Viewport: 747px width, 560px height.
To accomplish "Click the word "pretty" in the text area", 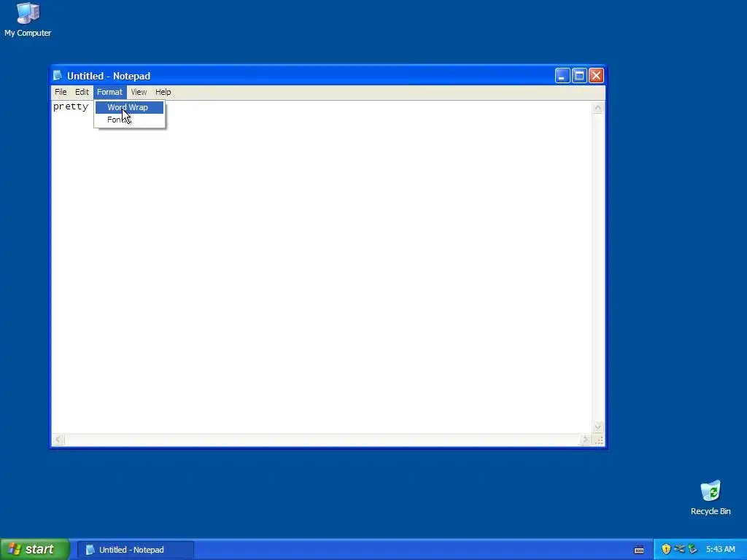I will tap(71, 106).
